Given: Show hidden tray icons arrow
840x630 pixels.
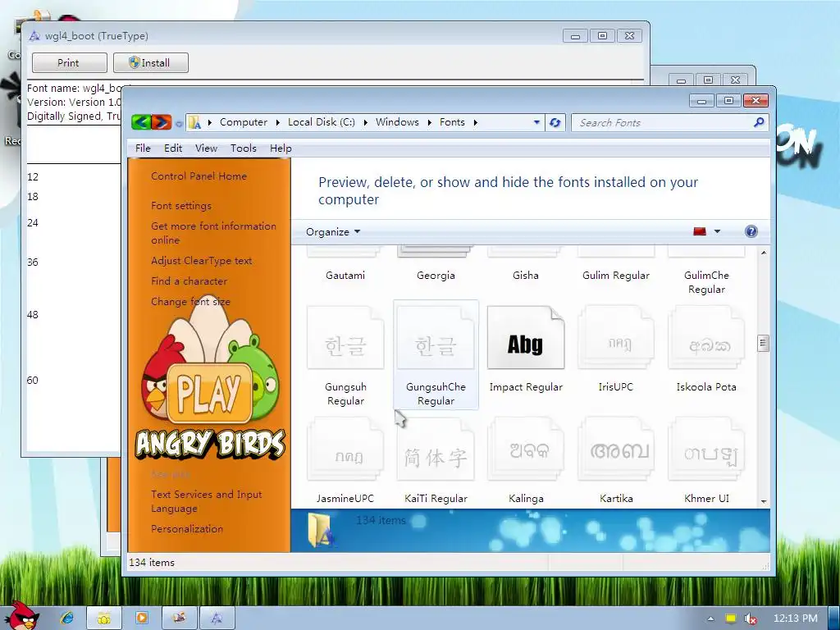Looking at the screenshot, I should pyautogui.click(x=710, y=619).
